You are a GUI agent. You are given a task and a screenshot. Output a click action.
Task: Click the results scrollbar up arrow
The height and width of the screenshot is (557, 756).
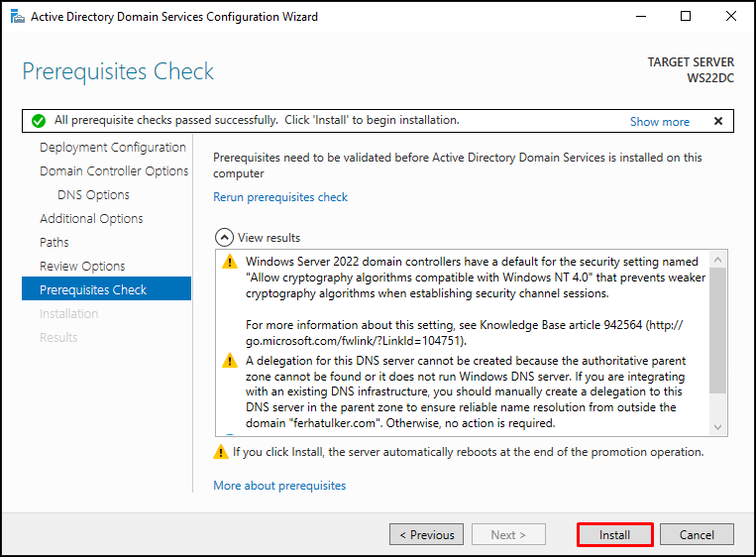coord(717,260)
